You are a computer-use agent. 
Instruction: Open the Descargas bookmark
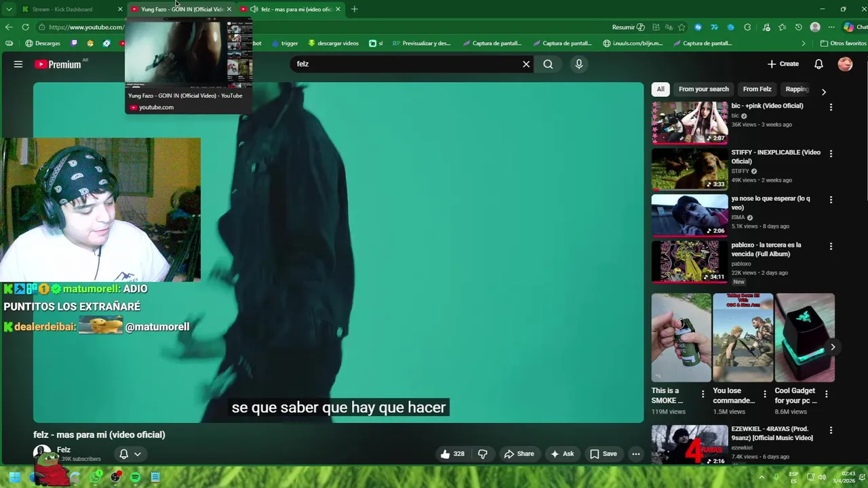pyautogui.click(x=42, y=43)
